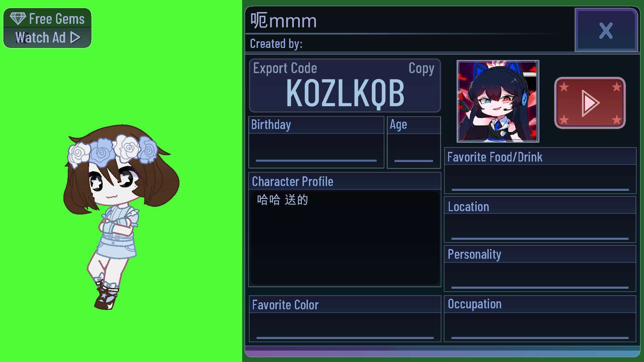Copy the export code
Image resolution: width=644 pixels, height=362 pixels.
click(x=421, y=68)
